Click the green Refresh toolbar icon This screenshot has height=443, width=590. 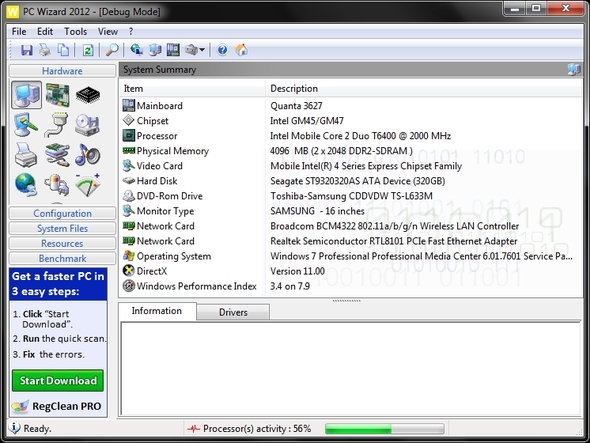[88, 50]
